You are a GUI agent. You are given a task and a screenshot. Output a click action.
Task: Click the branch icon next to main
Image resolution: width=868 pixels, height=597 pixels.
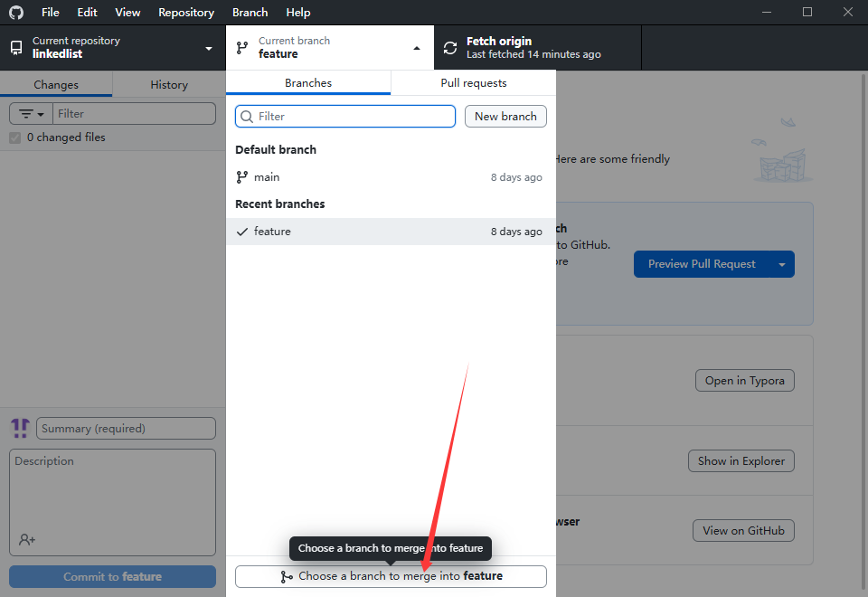(241, 177)
